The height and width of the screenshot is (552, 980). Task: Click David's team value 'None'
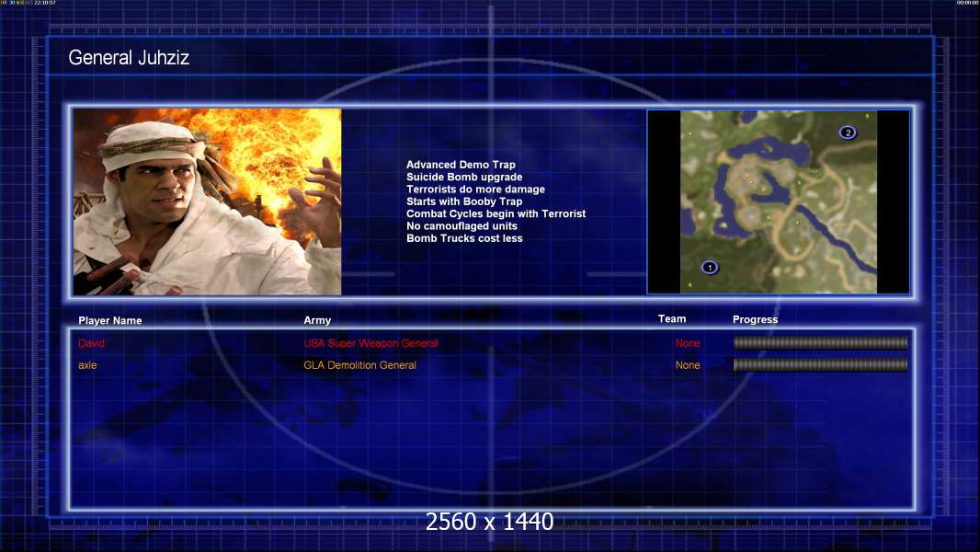coord(688,343)
